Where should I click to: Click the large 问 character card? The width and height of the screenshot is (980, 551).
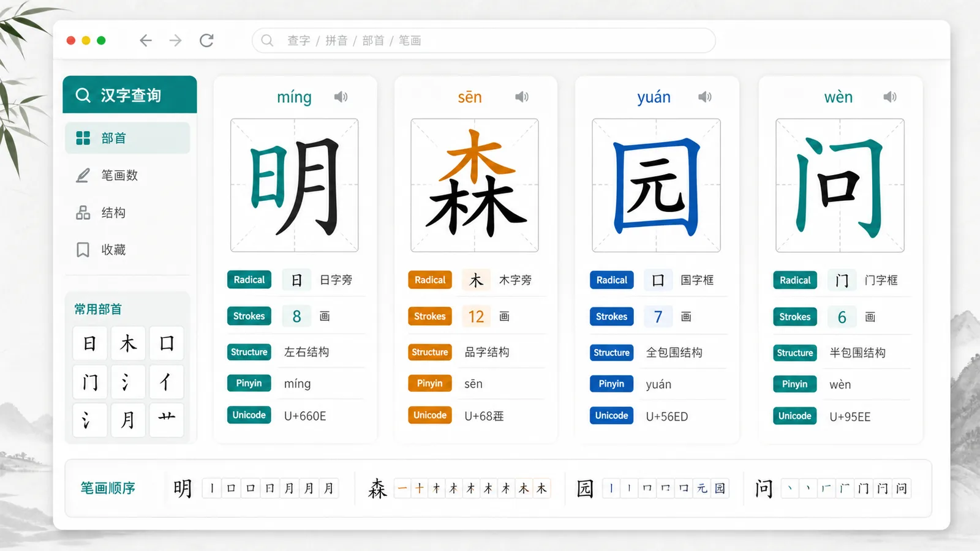[840, 185]
